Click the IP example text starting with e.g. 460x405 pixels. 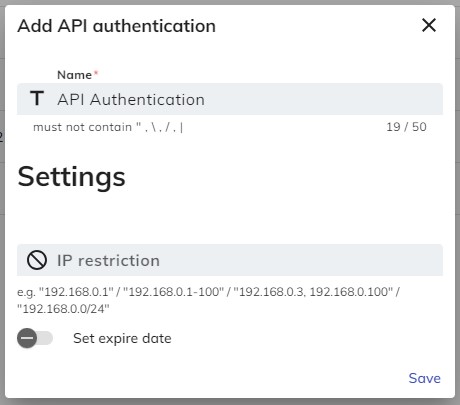pyautogui.click(x=208, y=300)
